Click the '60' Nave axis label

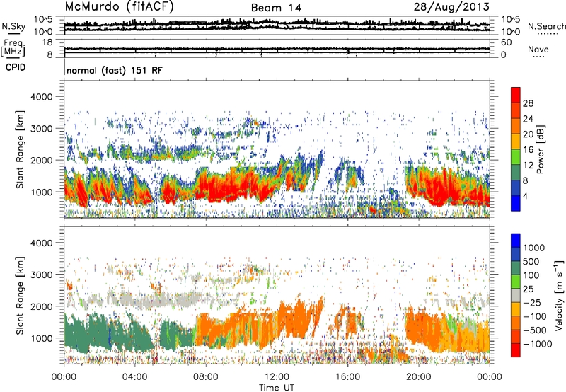click(506, 42)
